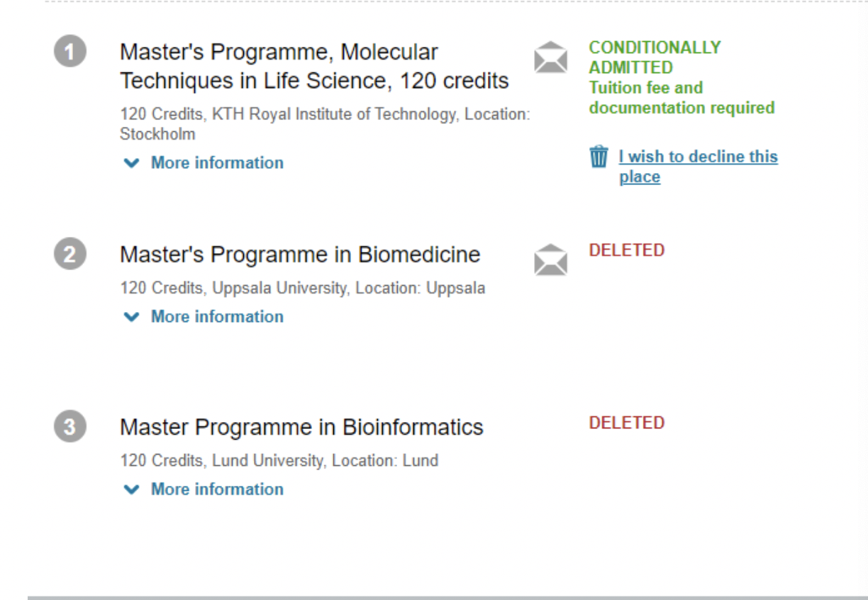The width and height of the screenshot is (868, 600).
Task: Click the envelope icon beside Molecular Techniques programme
Action: [550, 57]
